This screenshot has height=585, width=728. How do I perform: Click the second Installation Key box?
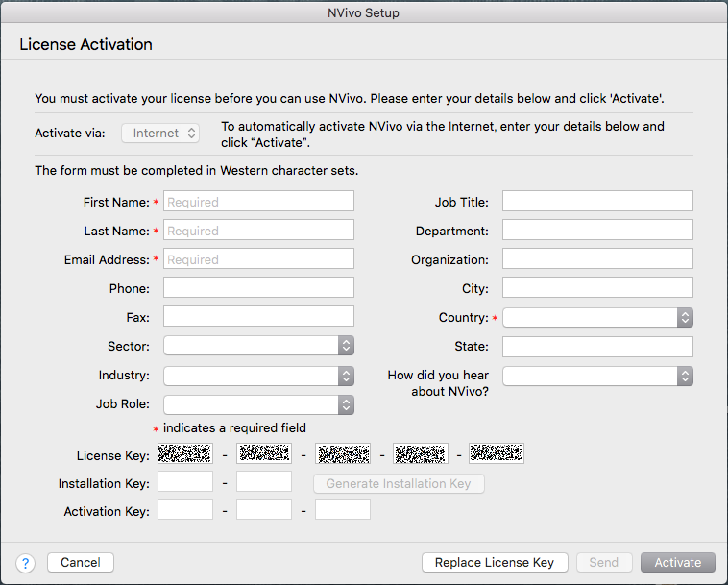point(264,481)
